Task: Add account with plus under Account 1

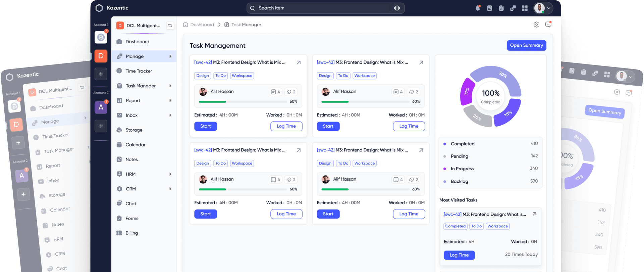Action: 101,74
